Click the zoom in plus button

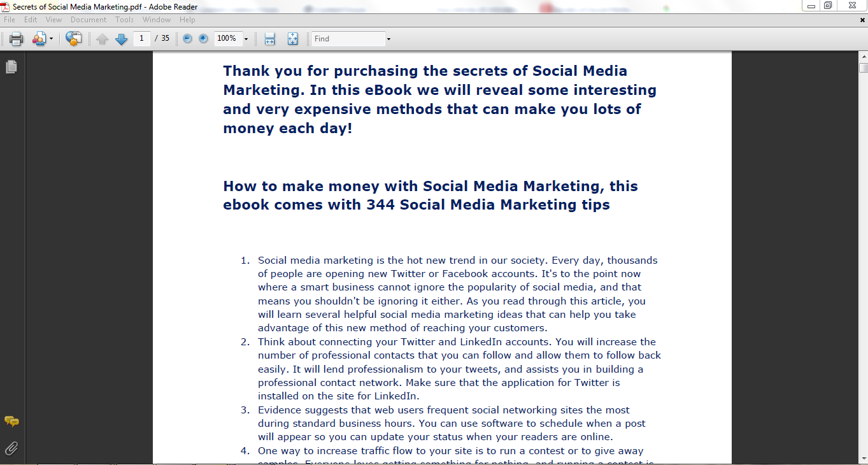(x=203, y=39)
